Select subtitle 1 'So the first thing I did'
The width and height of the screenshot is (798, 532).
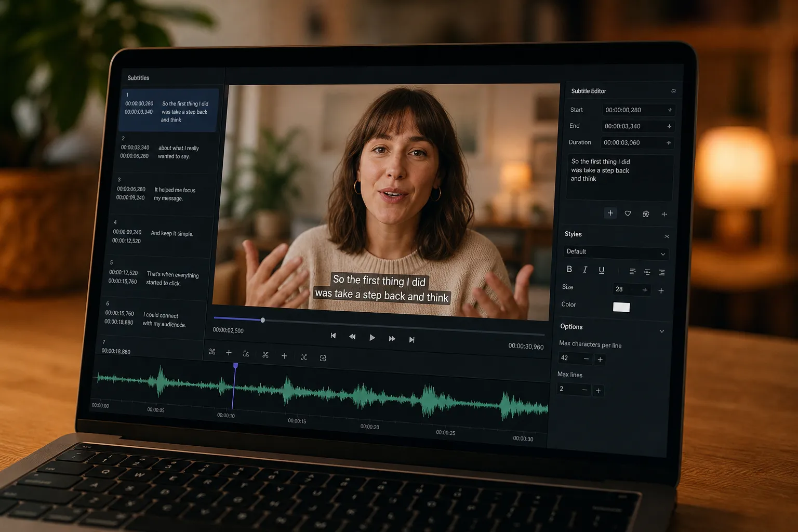click(169, 110)
